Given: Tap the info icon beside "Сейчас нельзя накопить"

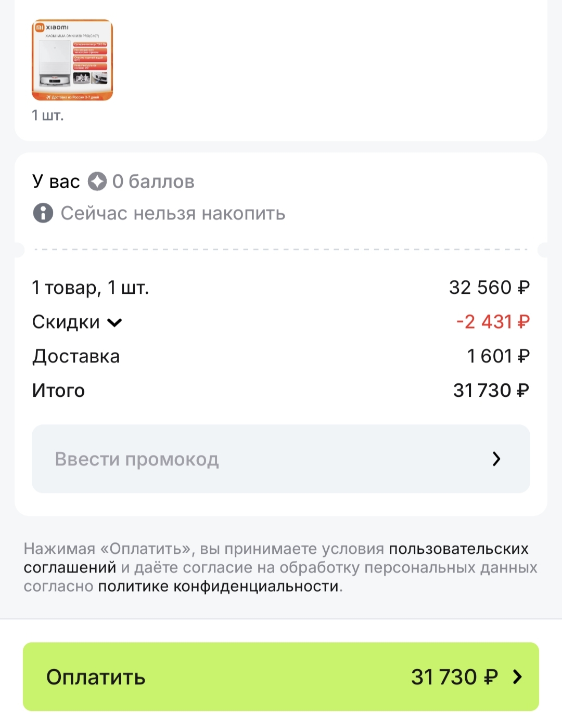Looking at the screenshot, I should [x=43, y=213].
